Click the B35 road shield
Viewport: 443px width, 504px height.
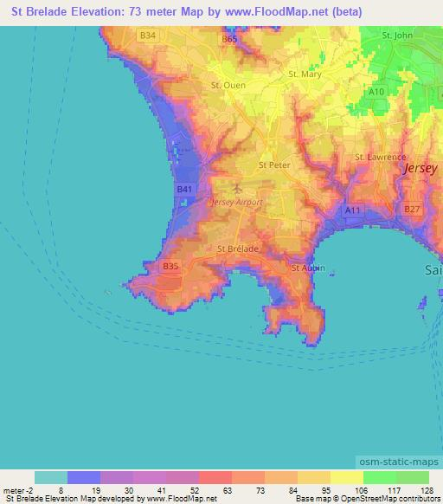click(x=170, y=266)
